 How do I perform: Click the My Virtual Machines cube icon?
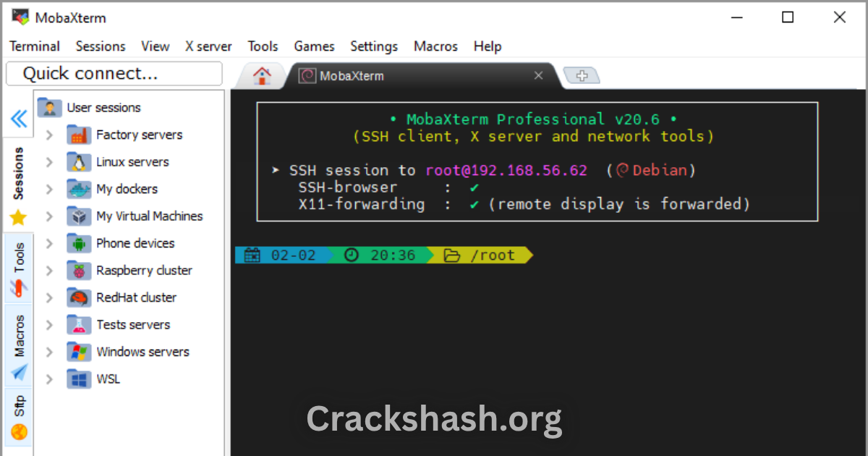tap(78, 216)
